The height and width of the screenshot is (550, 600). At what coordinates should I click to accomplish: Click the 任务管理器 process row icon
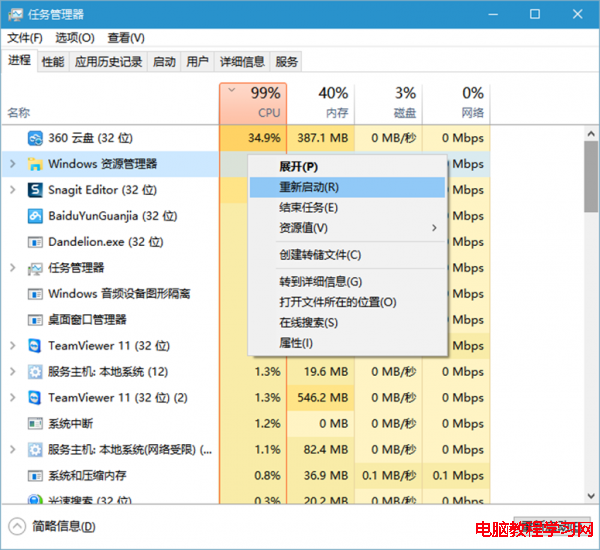tap(35, 268)
